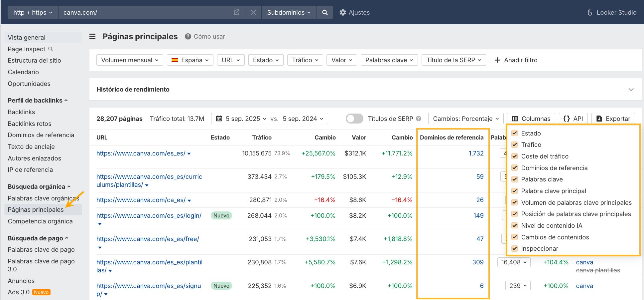Click the Exportar download icon
Screen dimensions: 644x300
599,119
